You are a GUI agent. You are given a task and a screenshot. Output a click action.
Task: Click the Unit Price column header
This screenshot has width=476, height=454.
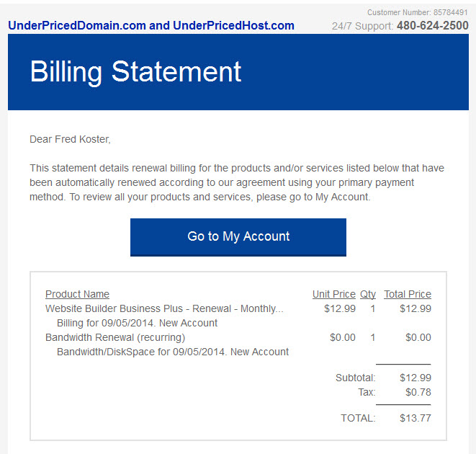334,294
